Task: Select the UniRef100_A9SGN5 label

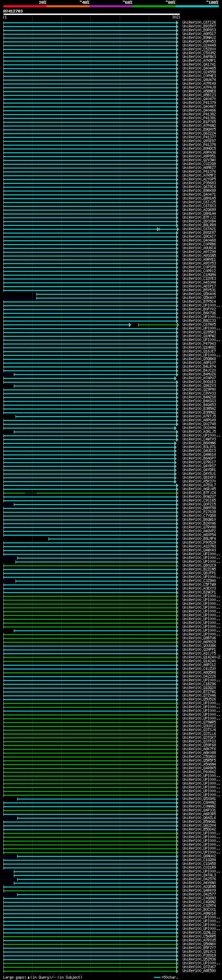Action: pyautogui.click(x=199, y=256)
